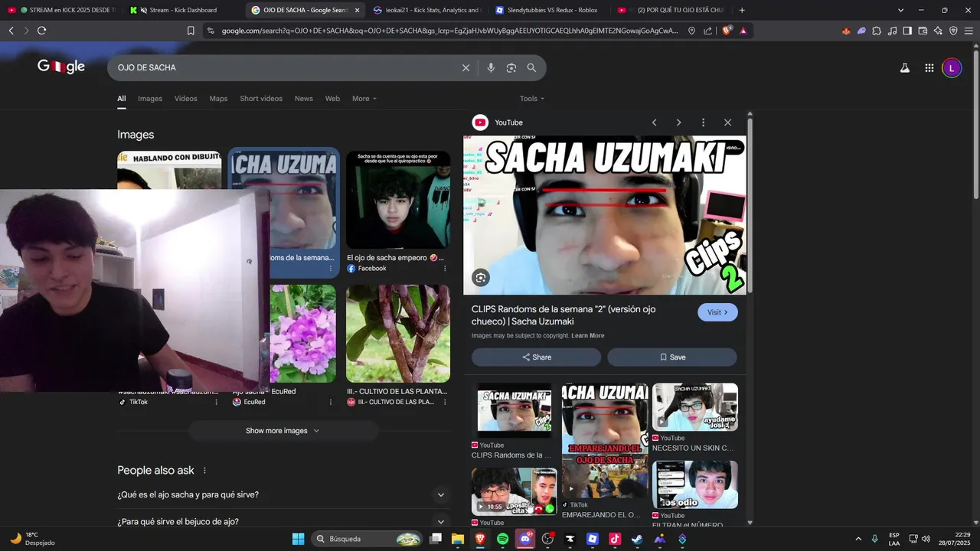Show hidden system tray icons chevron
Screen dimensions: 980x551
(x=858, y=539)
